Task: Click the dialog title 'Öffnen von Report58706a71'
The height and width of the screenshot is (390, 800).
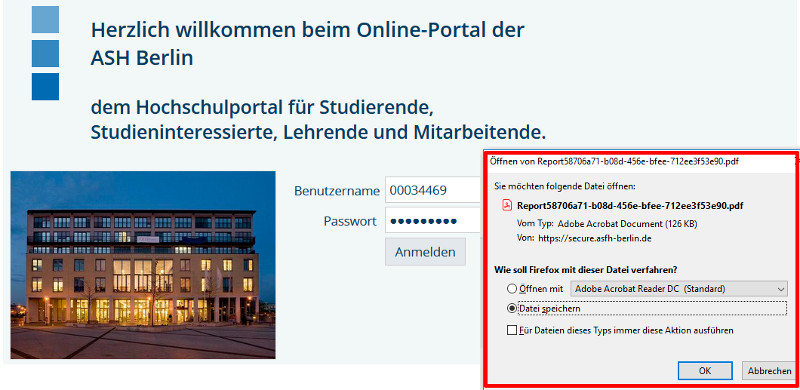Action: pos(614,161)
